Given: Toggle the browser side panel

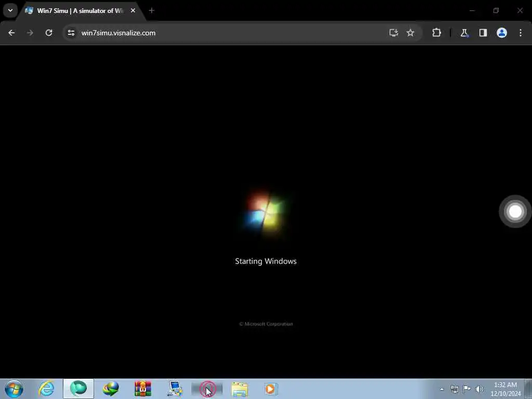Looking at the screenshot, I should (483, 33).
